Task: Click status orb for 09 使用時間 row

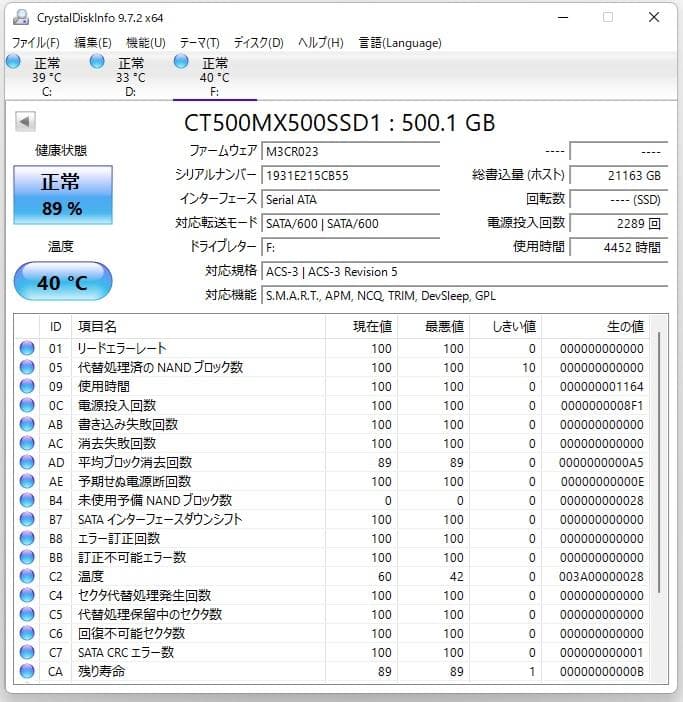Action: coord(27,386)
